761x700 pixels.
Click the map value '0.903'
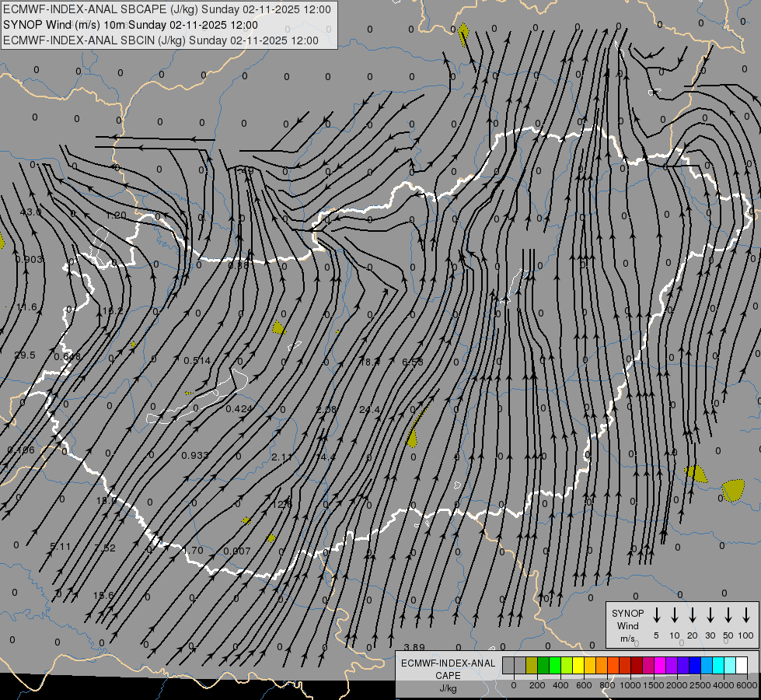29,260
